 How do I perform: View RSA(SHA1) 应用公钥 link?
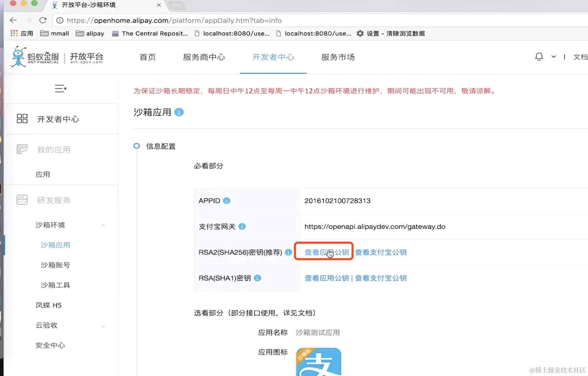coord(327,278)
